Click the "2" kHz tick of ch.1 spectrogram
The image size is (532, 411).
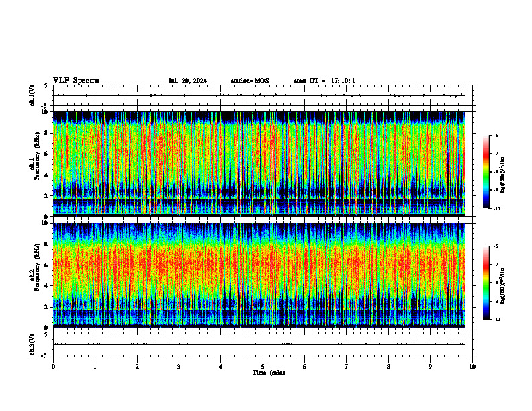tap(47, 196)
